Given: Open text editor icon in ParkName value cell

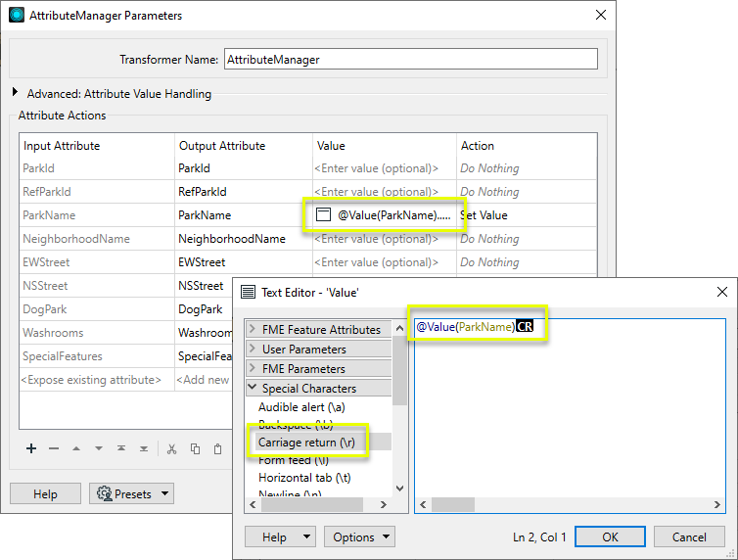Looking at the screenshot, I should point(324,215).
